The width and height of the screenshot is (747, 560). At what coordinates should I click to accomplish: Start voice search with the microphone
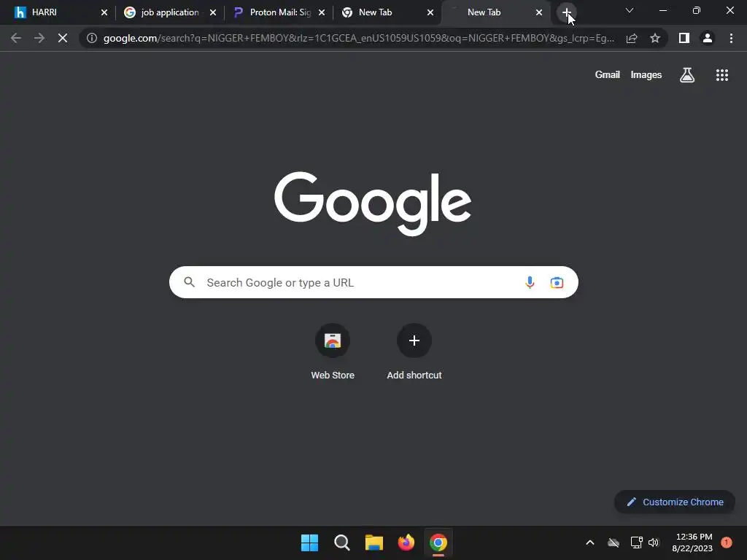(x=530, y=282)
